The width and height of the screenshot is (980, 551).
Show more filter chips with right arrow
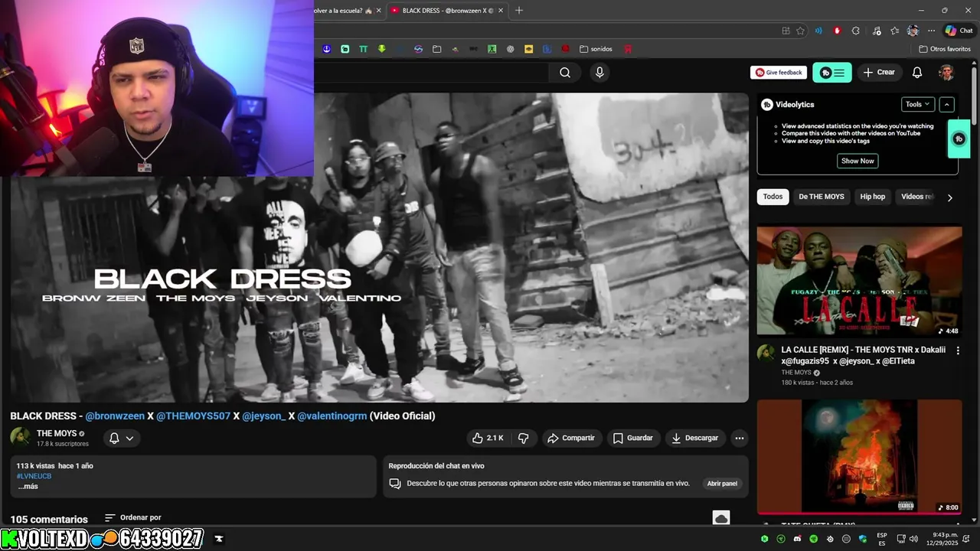click(949, 197)
